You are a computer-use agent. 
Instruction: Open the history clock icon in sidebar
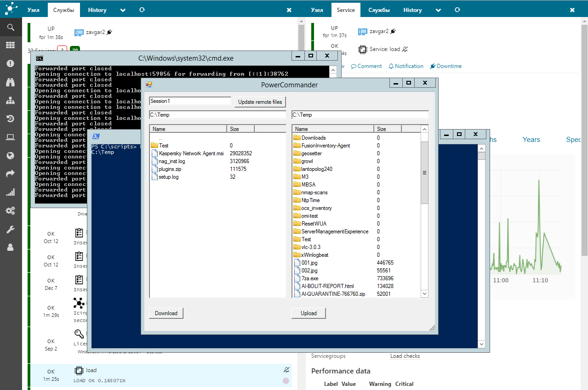(x=10, y=119)
